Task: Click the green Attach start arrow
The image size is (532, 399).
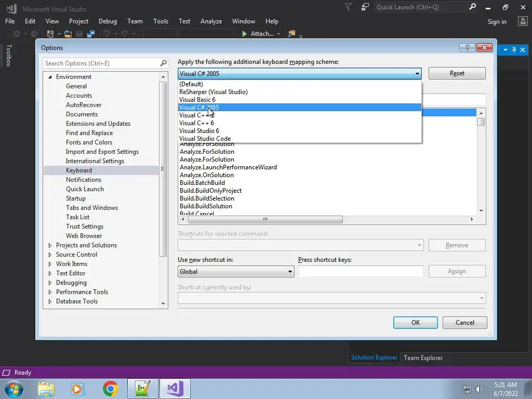Action: (244, 34)
